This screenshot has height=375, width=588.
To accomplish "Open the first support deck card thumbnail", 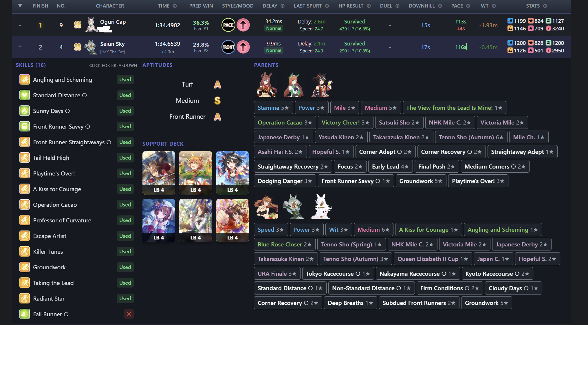I will 158,172.
